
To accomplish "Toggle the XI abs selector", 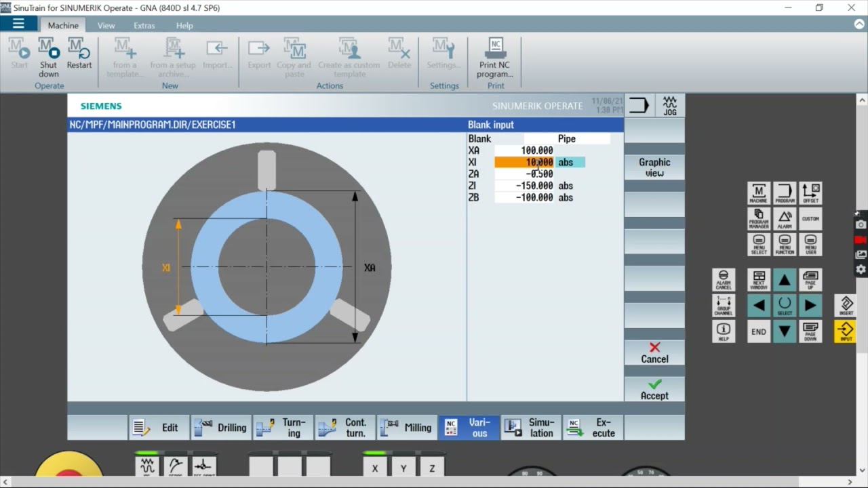I will pyautogui.click(x=570, y=162).
